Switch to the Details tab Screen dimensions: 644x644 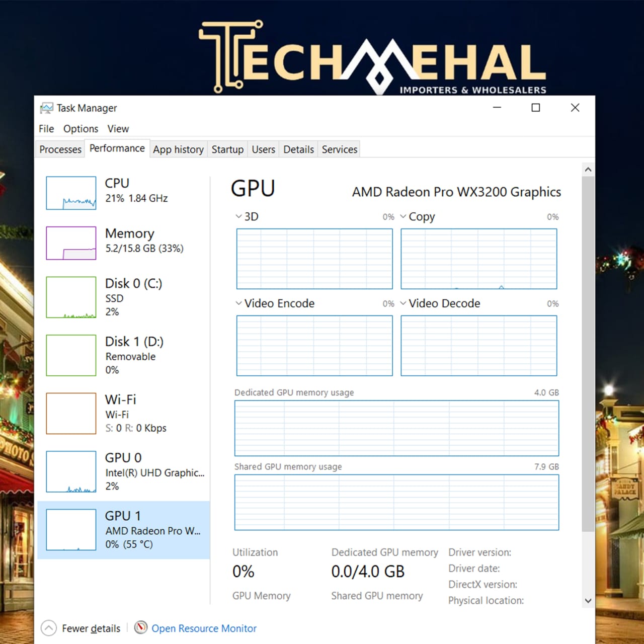point(298,149)
